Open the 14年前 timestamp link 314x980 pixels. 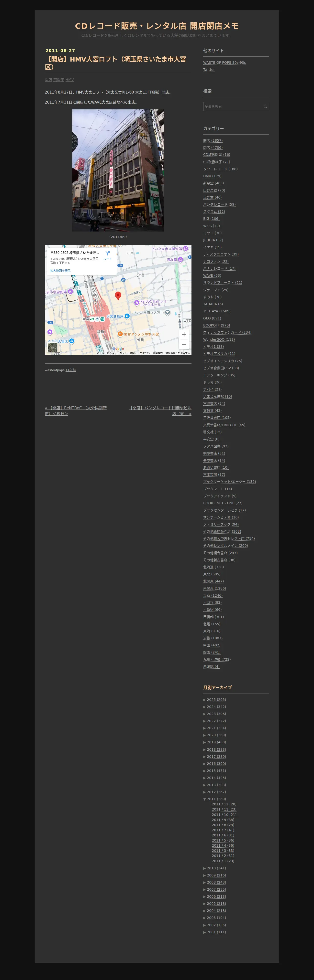click(70, 370)
